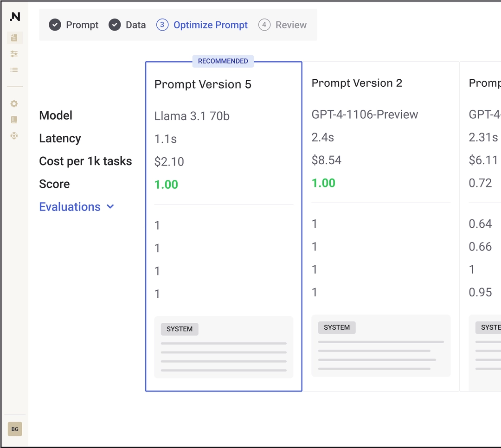
Task: Click the BG user avatar
Action: 15,429
